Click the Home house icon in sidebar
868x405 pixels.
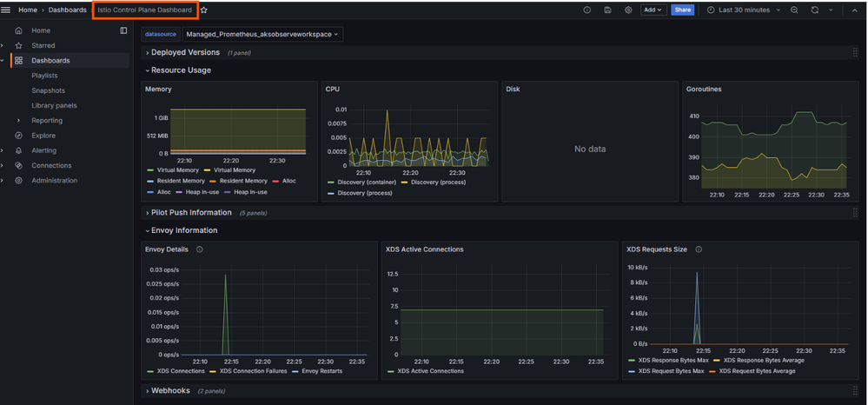click(19, 30)
